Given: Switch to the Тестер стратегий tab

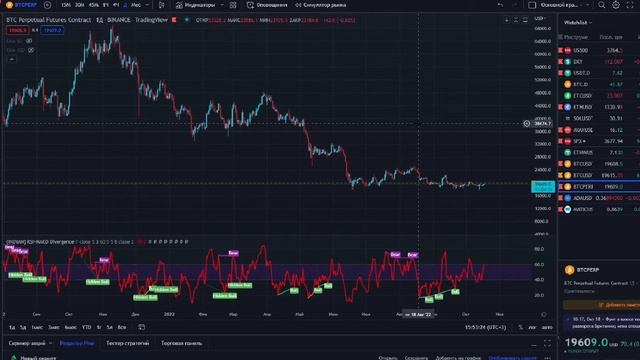Looking at the screenshot, I should pos(127,343).
